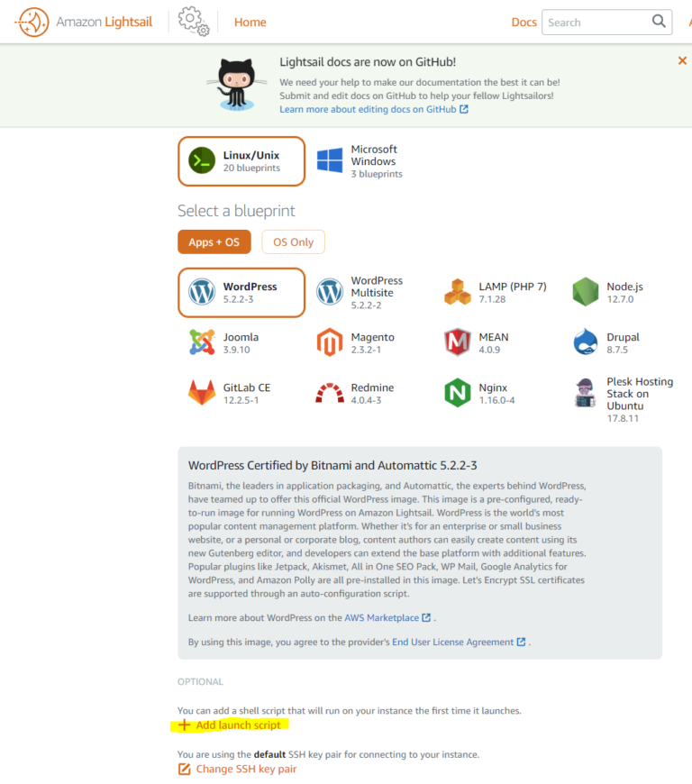The image size is (692, 784).
Task: Click the Amazon Lightsail logo
Action: [x=32, y=23]
